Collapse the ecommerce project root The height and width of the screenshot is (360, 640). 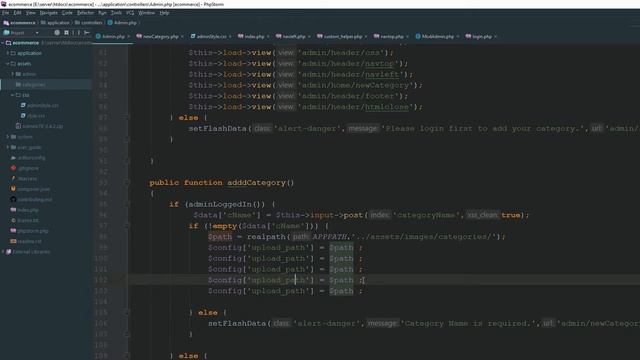point(3,43)
